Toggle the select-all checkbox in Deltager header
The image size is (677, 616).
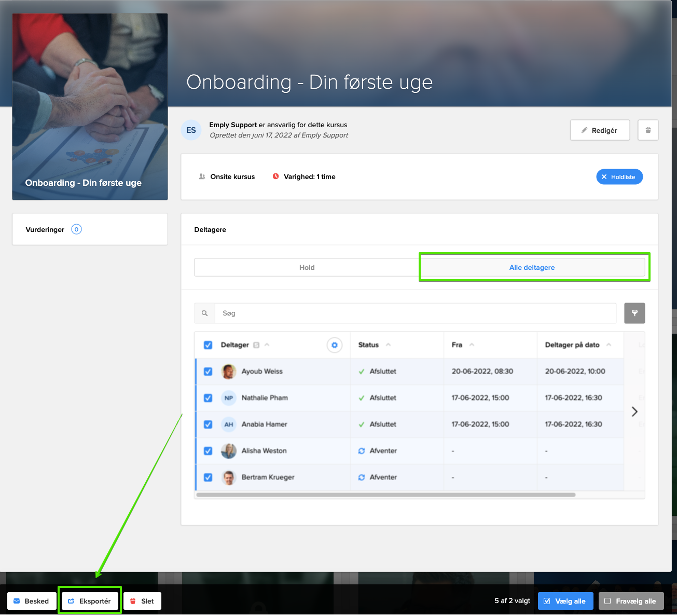tap(208, 345)
